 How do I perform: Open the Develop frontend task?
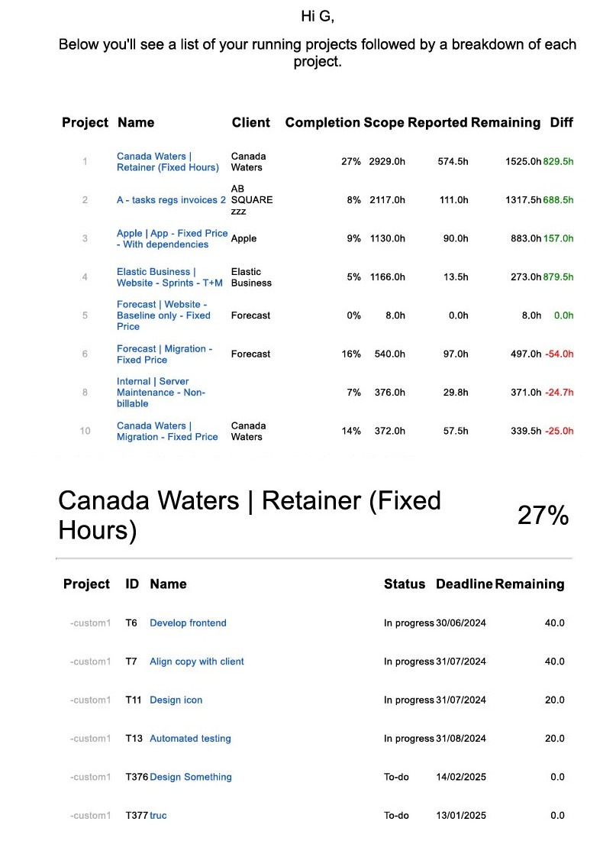tap(188, 623)
